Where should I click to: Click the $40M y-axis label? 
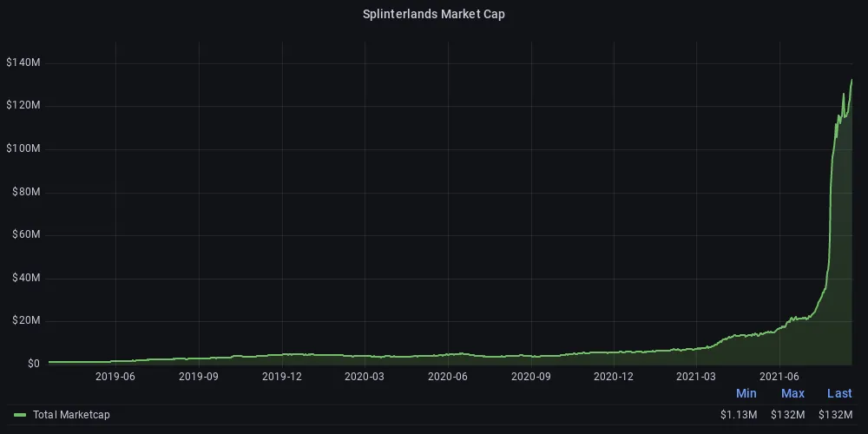click(26, 278)
